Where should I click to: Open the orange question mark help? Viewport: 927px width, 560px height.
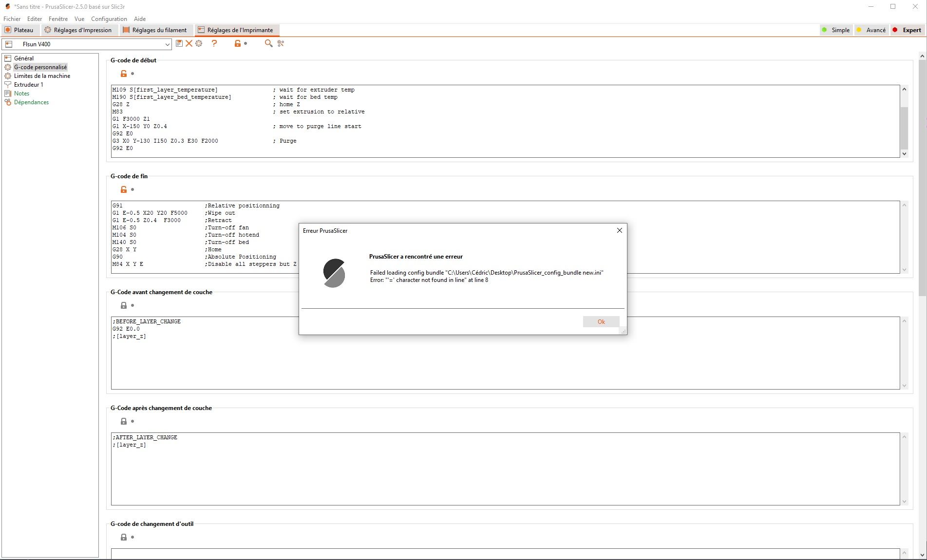[x=214, y=43]
